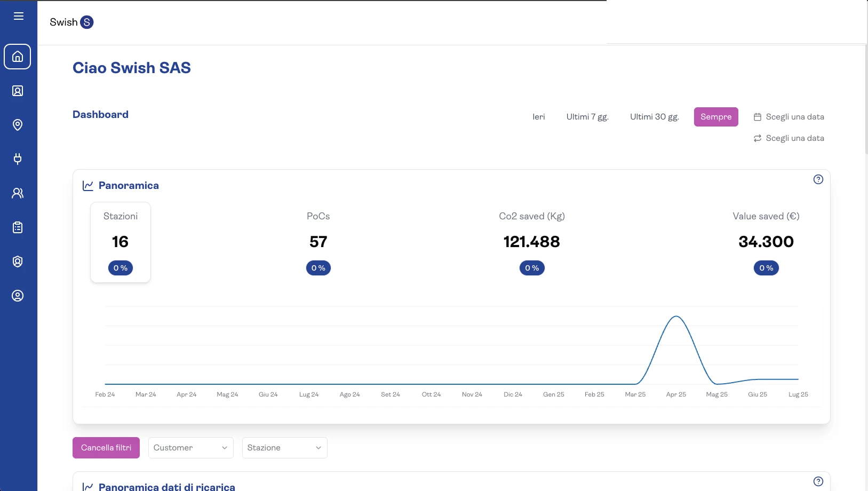This screenshot has width=868, height=491.
Task: Switch to the 'Ultimi 30 gg.' range
Action: coord(654,117)
